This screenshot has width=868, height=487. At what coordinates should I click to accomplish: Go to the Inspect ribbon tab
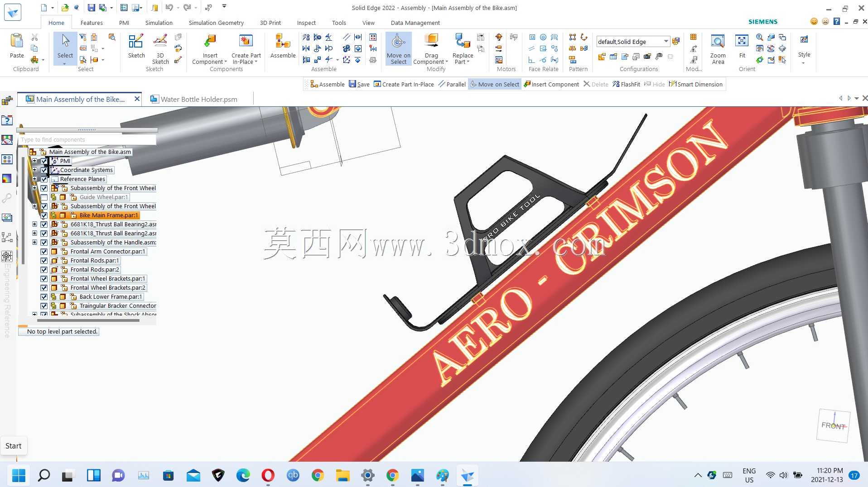click(x=306, y=23)
